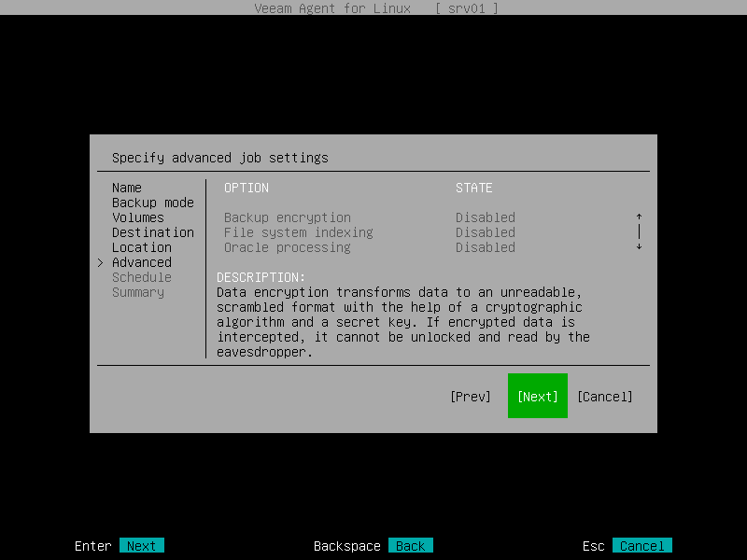
Task: Click the Disabled state for File system indexing
Action: pyautogui.click(x=485, y=232)
